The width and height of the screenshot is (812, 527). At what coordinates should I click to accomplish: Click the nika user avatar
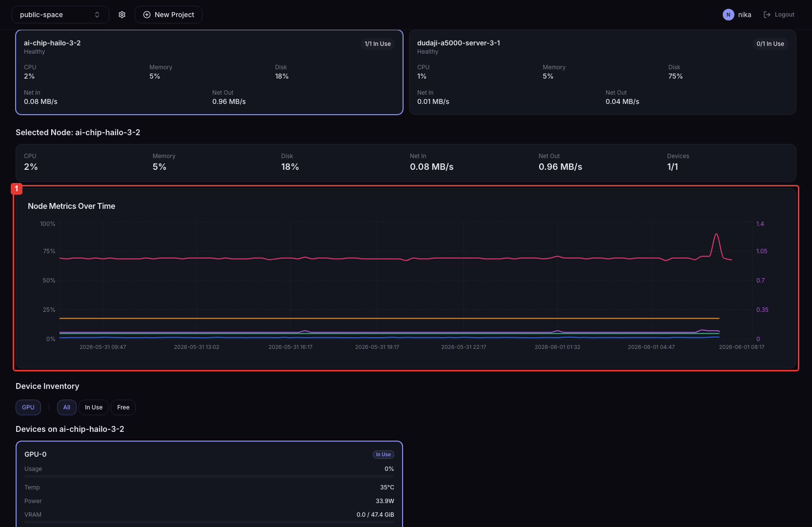(728, 15)
